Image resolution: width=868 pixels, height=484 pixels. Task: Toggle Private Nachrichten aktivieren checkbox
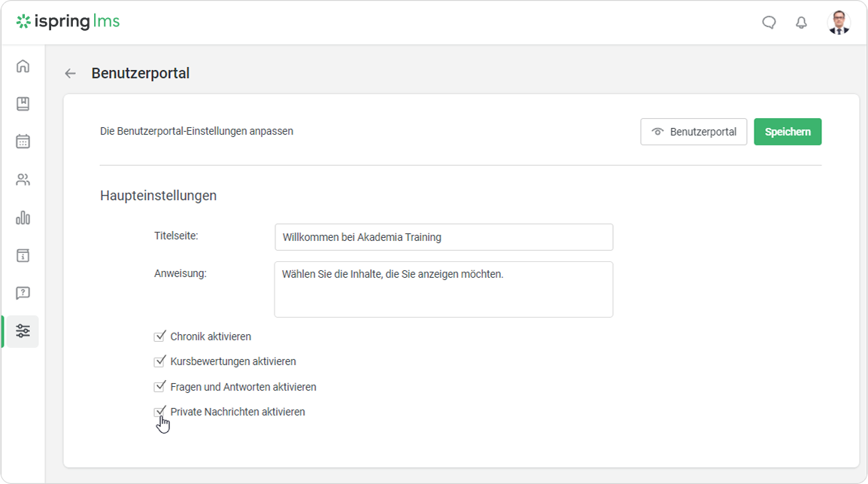tap(159, 412)
